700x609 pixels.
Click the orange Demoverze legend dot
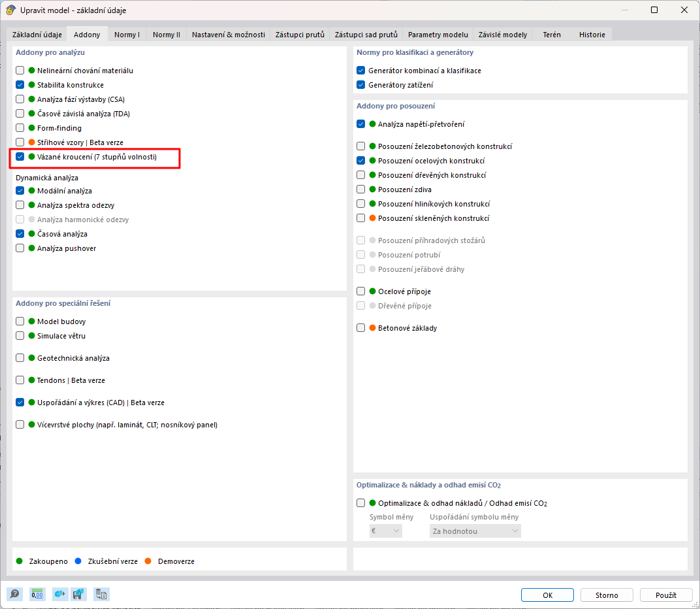[x=148, y=561]
